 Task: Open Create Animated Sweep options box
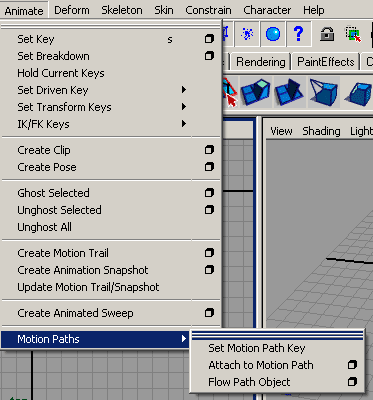point(209,313)
